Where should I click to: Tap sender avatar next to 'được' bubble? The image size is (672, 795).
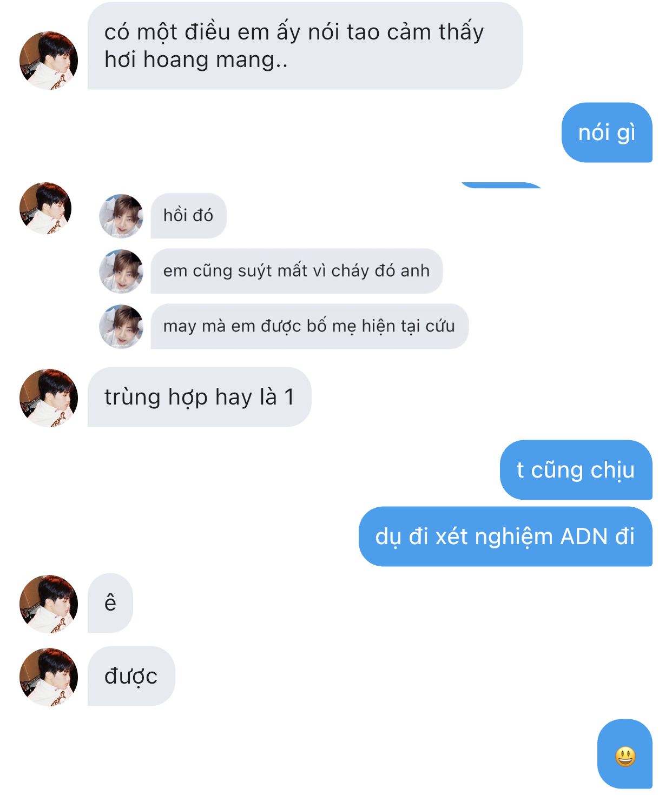click(x=49, y=677)
